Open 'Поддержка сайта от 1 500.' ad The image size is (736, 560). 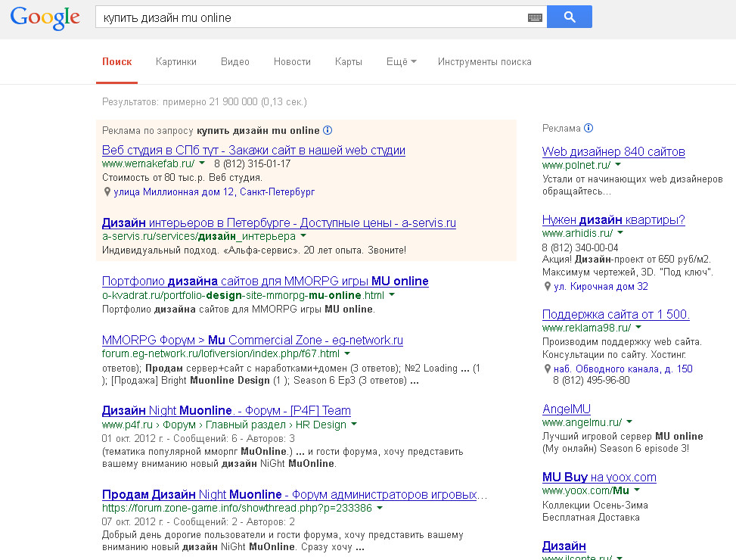(x=616, y=314)
